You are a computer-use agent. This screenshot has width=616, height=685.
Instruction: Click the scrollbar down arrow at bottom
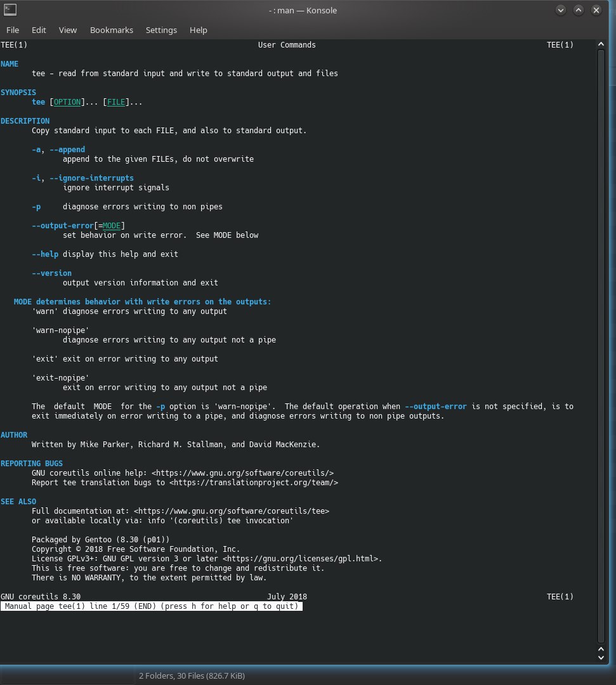point(601,658)
